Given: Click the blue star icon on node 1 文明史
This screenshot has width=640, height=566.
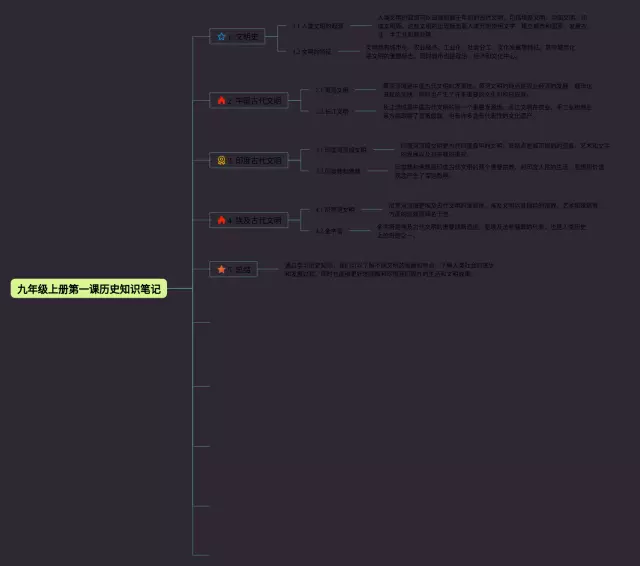Looking at the screenshot, I should pyautogui.click(x=221, y=37).
